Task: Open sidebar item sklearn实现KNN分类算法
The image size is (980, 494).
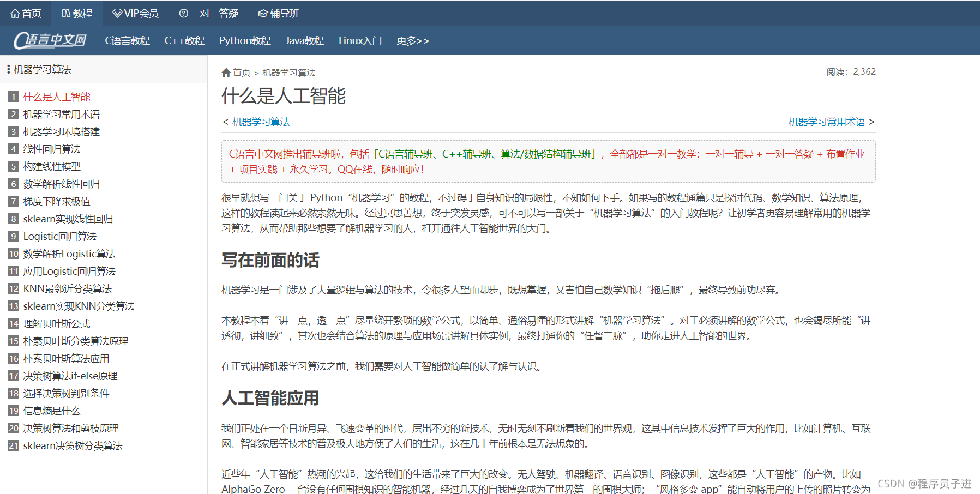Action: [x=79, y=306]
